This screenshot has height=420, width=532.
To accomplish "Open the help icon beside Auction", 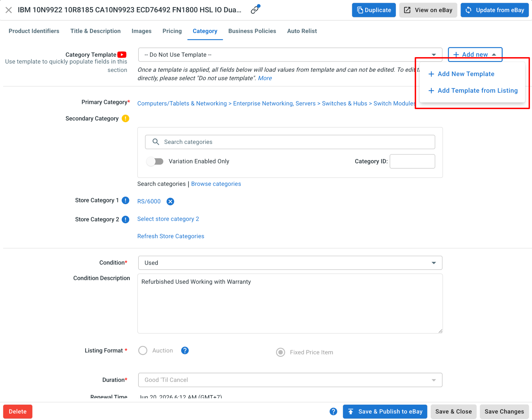I will pyautogui.click(x=185, y=351).
